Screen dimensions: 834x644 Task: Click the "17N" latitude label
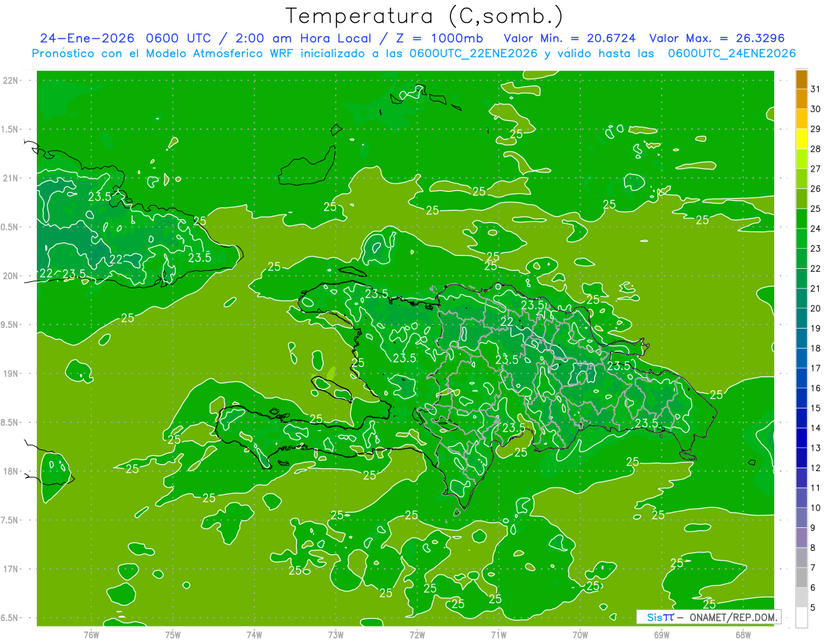click(x=10, y=569)
